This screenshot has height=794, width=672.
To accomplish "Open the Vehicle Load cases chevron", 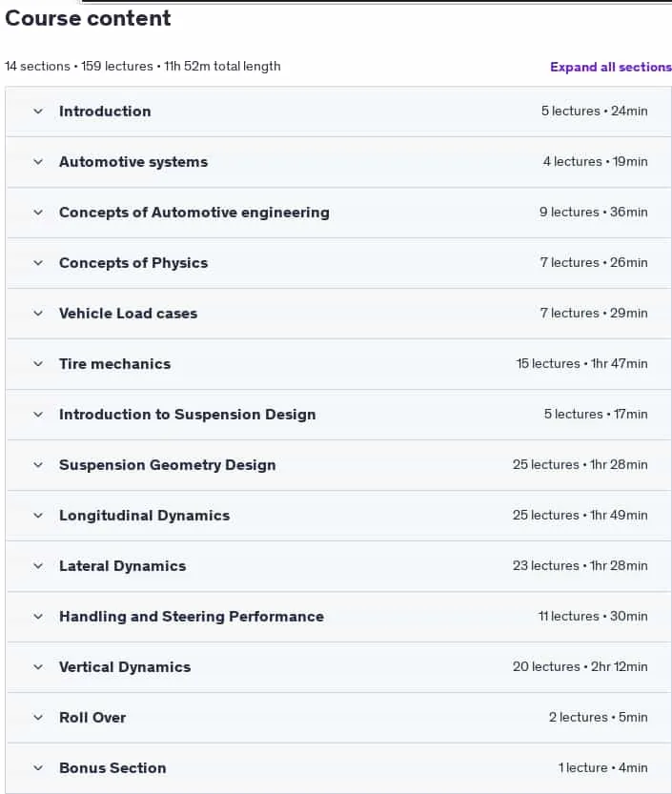I will pyautogui.click(x=38, y=313).
